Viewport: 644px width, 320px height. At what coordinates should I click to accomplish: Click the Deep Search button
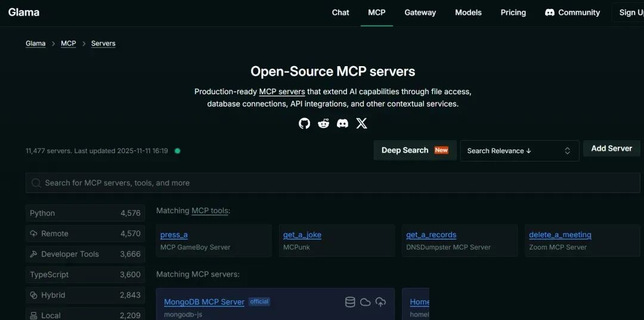[x=415, y=150]
